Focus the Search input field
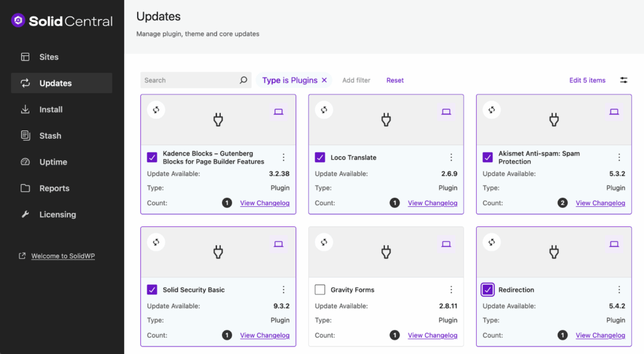 (189, 80)
